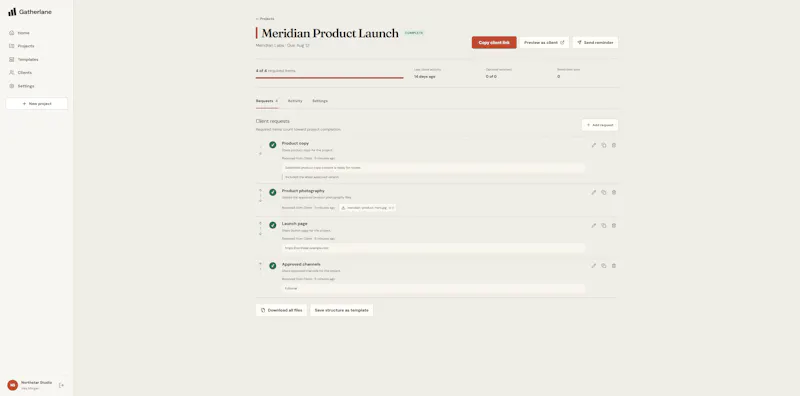The height and width of the screenshot is (396, 800).
Task: Click Save structure as template
Action: click(341, 310)
